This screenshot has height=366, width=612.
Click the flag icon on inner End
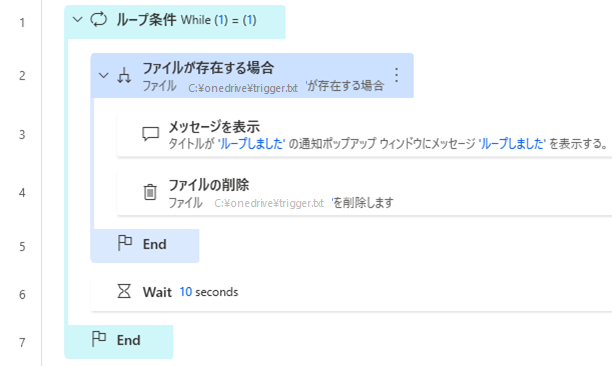pyautogui.click(x=125, y=243)
